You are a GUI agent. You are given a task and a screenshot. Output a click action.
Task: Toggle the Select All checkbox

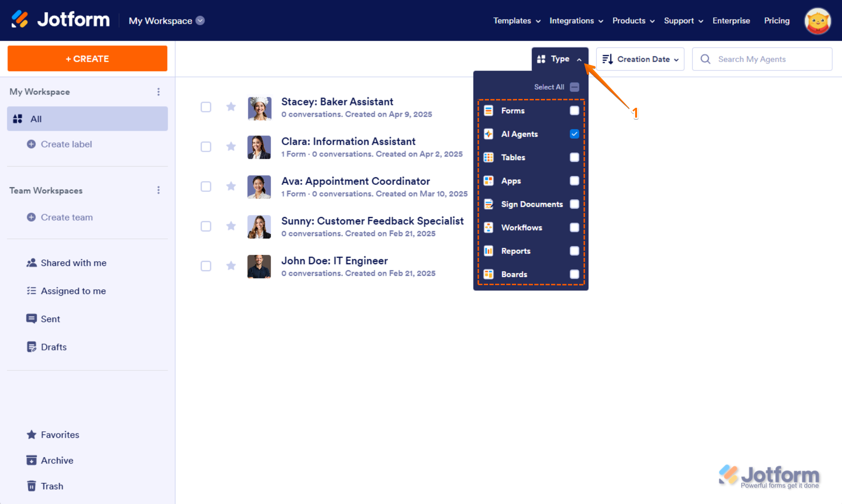click(574, 87)
